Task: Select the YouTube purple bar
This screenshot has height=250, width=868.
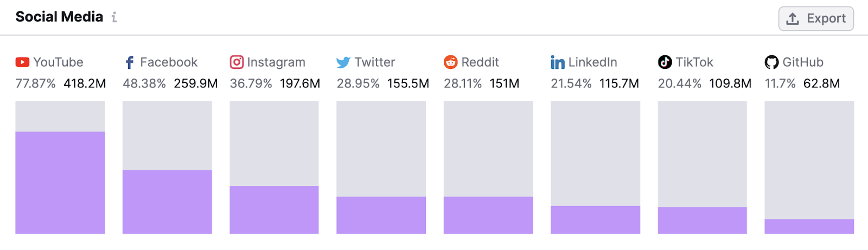Action: (60, 182)
